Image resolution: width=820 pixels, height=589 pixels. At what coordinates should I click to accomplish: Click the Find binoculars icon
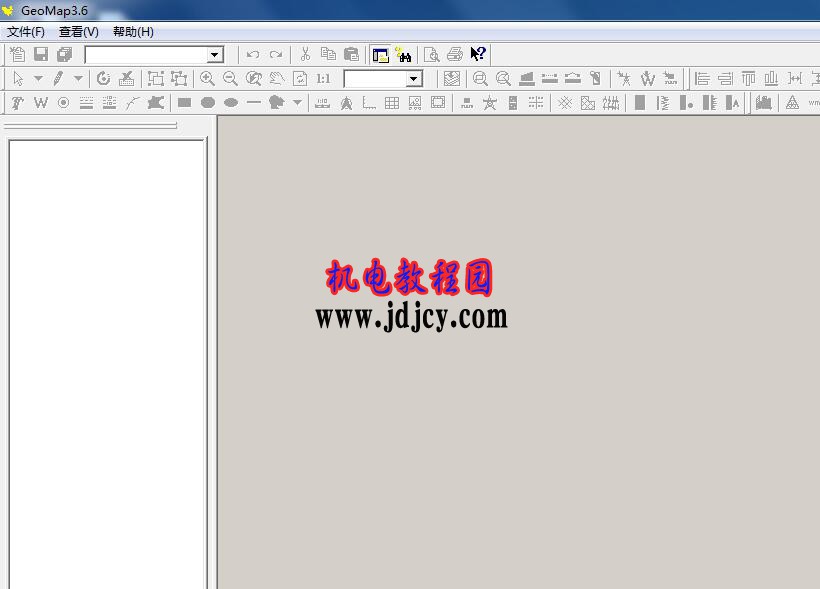click(x=403, y=54)
